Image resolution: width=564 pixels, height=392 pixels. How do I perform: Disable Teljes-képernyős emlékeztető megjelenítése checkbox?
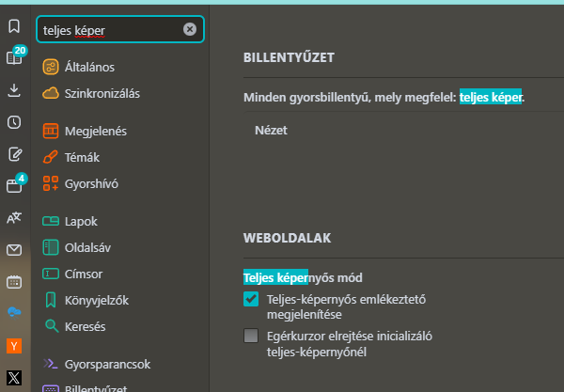251,299
